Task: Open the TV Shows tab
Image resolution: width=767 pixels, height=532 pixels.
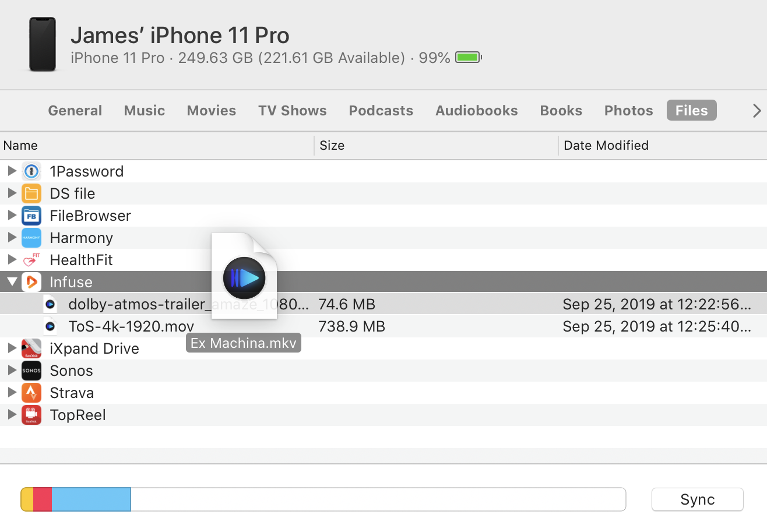Action: tap(293, 110)
